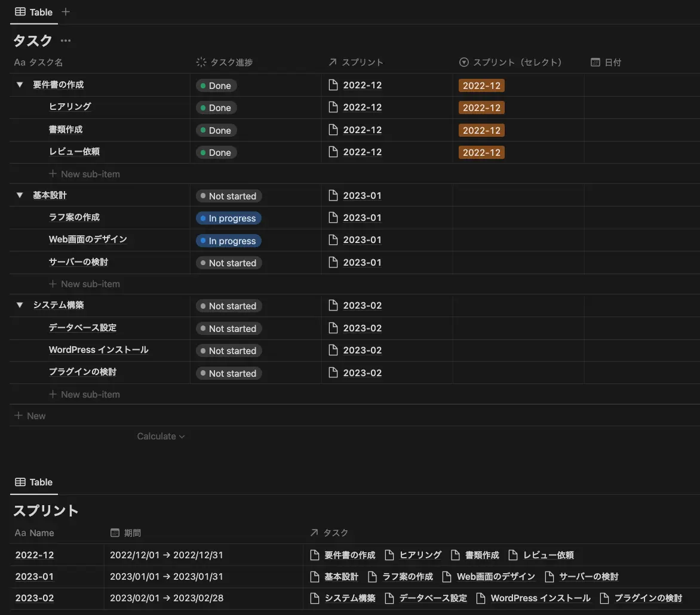700x615 pixels.
Task: Open the WordPress インストール task in タスク table
Action: [99, 350]
